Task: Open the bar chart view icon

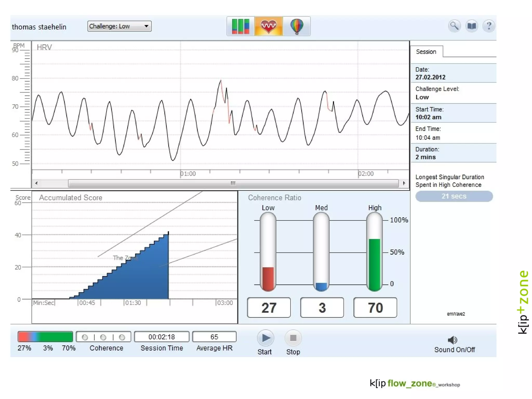Action: [x=241, y=26]
